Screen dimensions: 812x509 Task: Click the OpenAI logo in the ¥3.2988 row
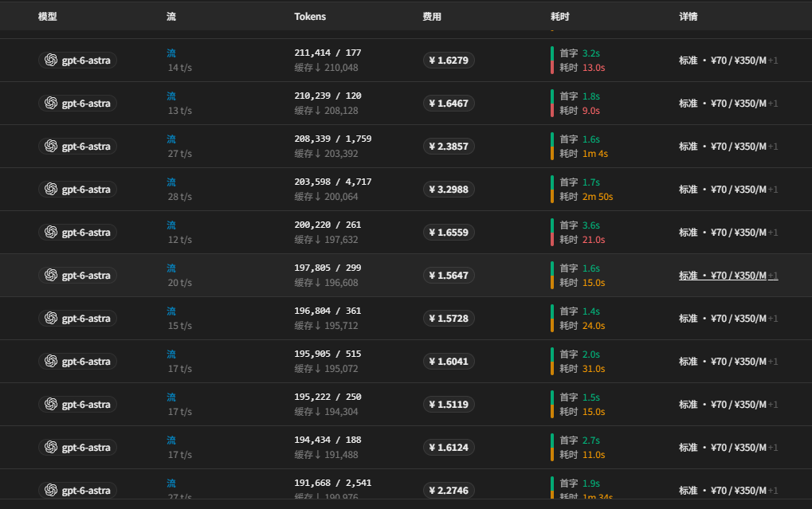coord(51,189)
